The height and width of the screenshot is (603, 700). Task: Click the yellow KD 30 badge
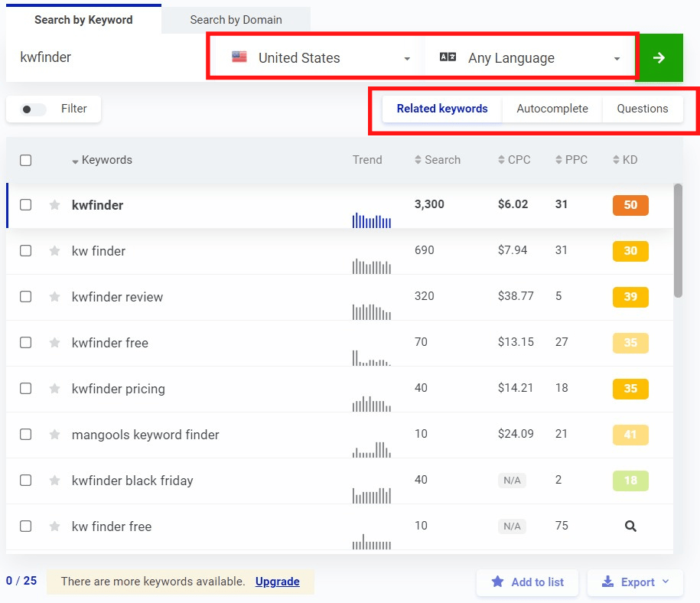click(x=630, y=251)
